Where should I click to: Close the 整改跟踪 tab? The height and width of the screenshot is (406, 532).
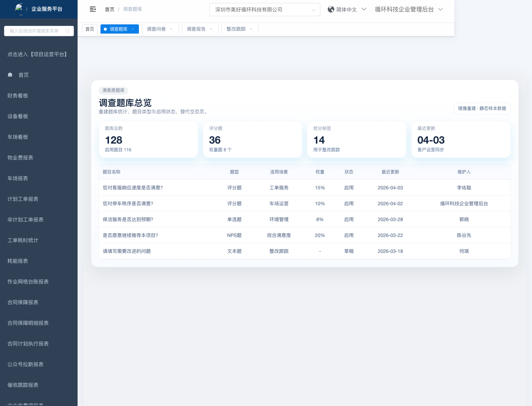251,29
